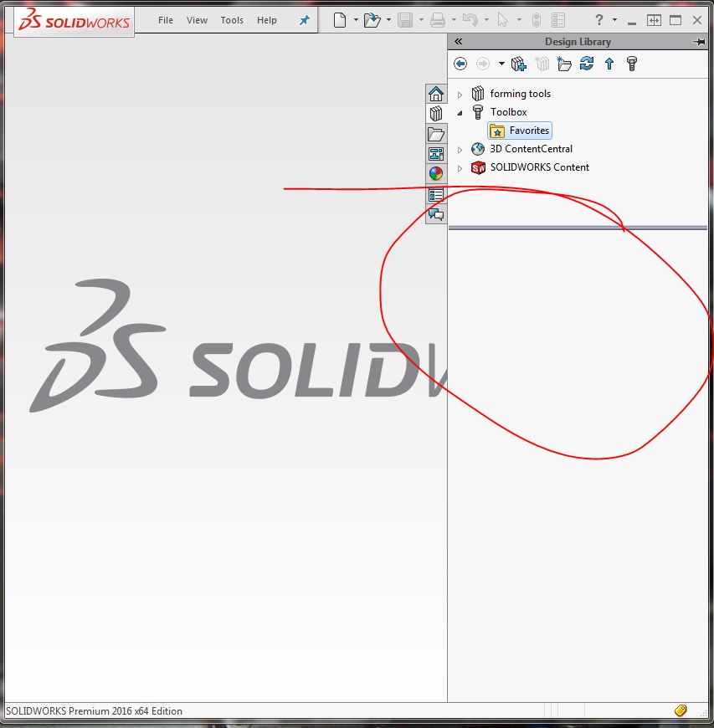Open the View menu

(x=197, y=20)
